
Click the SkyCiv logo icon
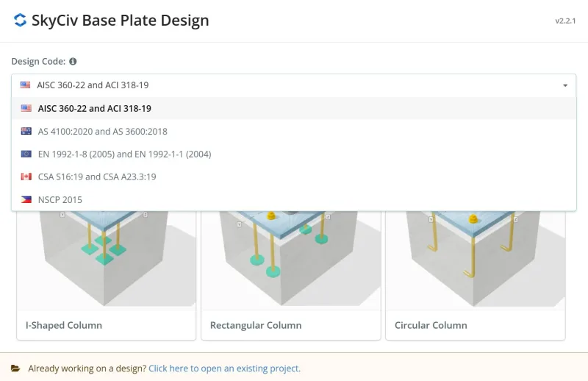click(x=20, y=21)
